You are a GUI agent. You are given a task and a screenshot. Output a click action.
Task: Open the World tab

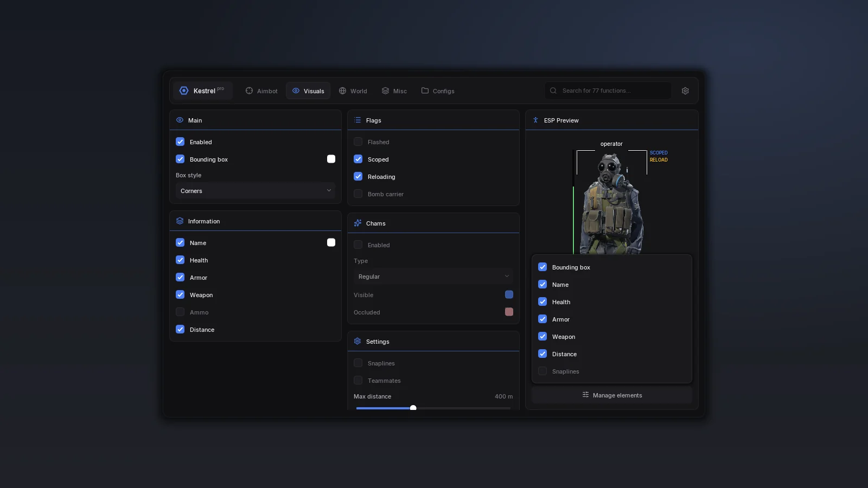pyautogui.click(x=353, y=91)
